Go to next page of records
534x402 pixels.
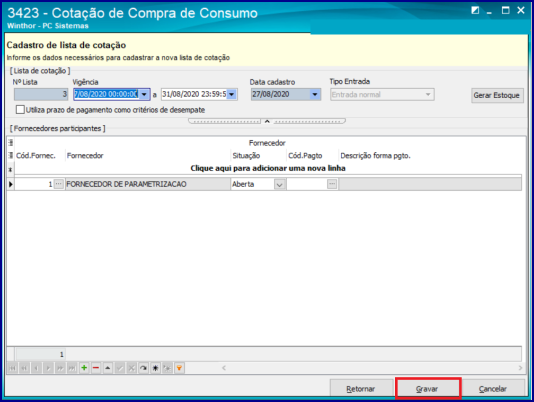60,368
